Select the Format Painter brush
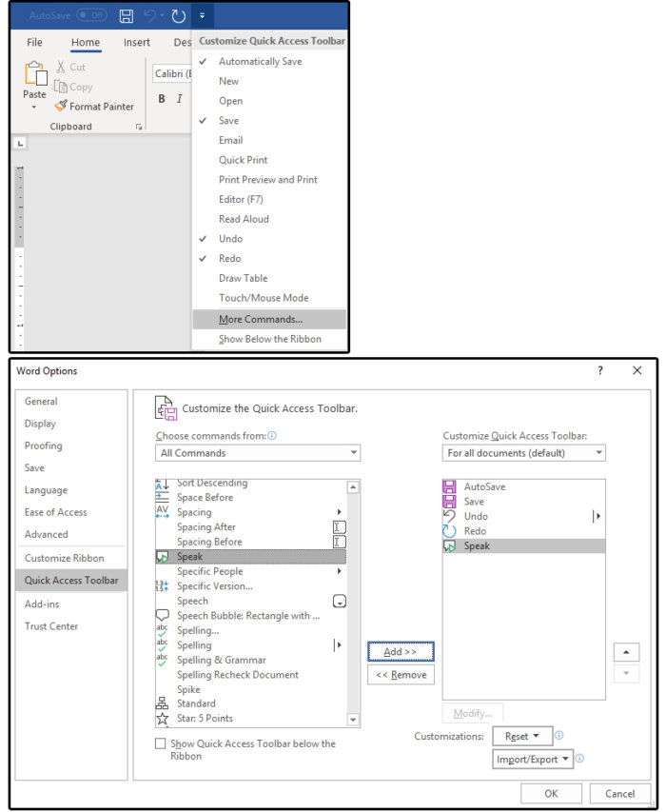Viewport: 666px width, 812px height. coord(61,106)
